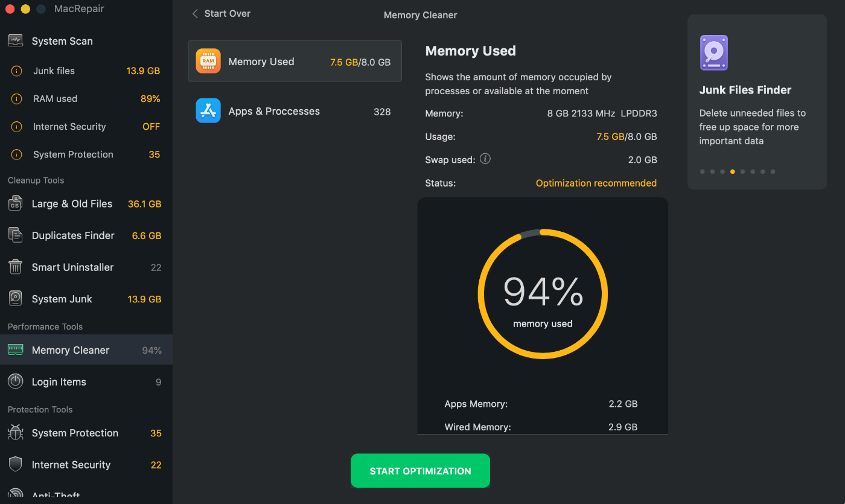
Task: Click the purple Junk Files Finder disk icon
Action: [x=714, y=53]
